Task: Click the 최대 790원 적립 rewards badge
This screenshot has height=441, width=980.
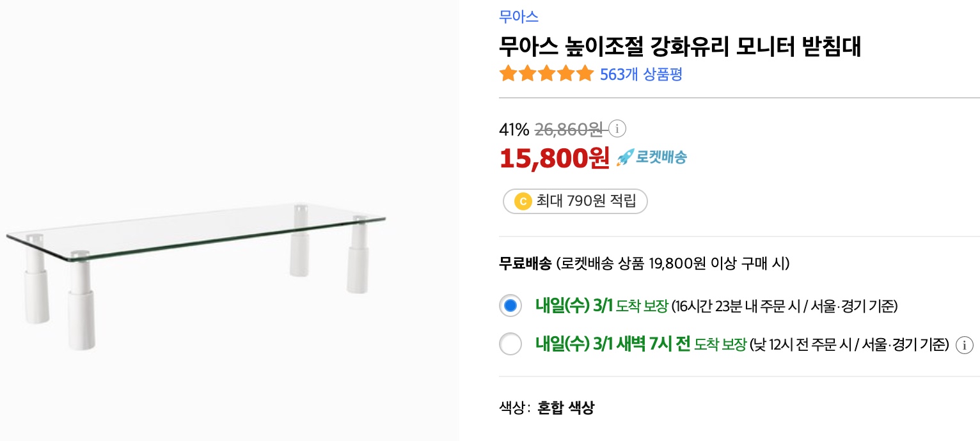Action: click(574, 201)
